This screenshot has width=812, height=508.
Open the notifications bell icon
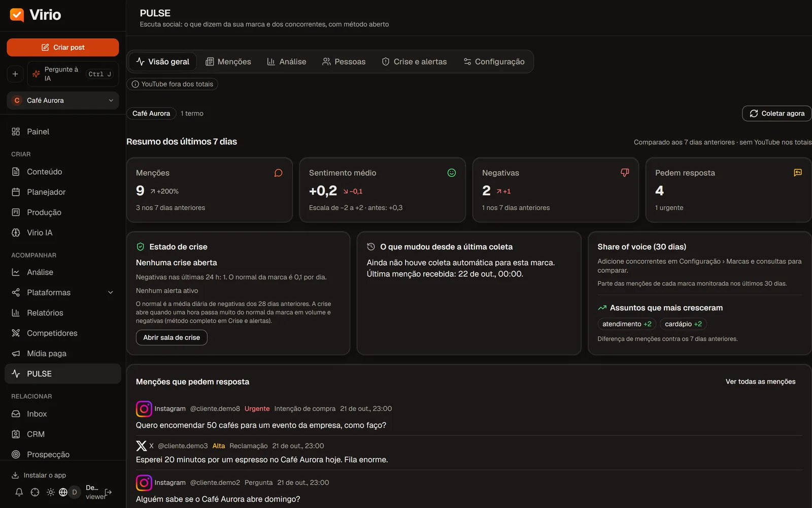pos(19,492)
